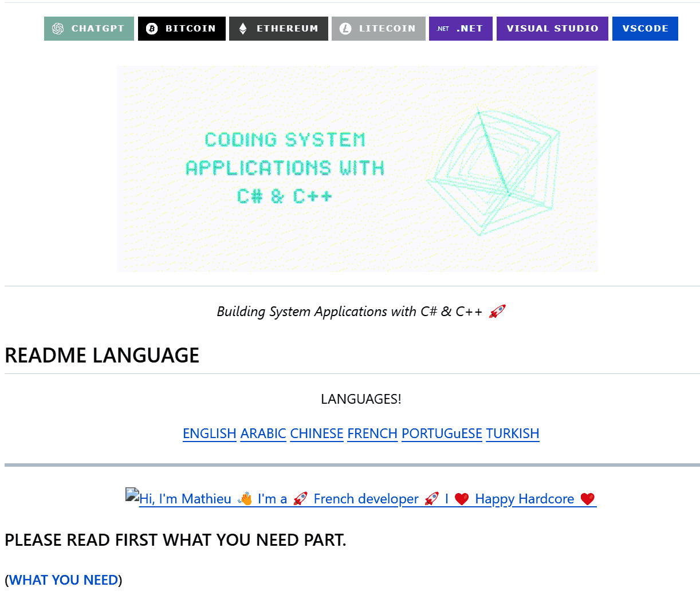
Task: Click Mathieu's French developer profile link
Action: pyautogui.click(x=365, y=498)
